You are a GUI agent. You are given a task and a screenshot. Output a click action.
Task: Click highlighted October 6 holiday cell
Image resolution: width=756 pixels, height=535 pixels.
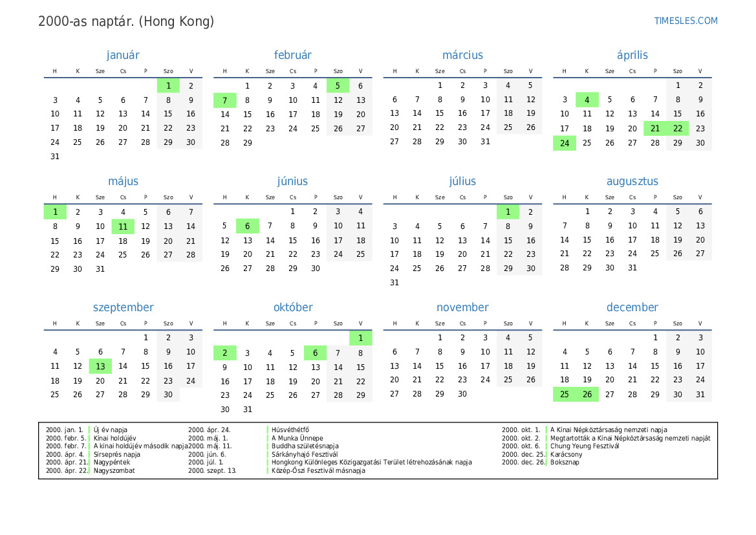point(316,353)
